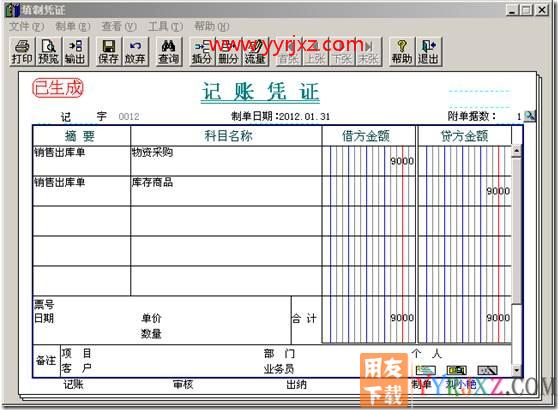Image resolution: width=558 pixels, height=410 pixels.
Task: Open the 查看 menu
Action: [x=119, y=26]
